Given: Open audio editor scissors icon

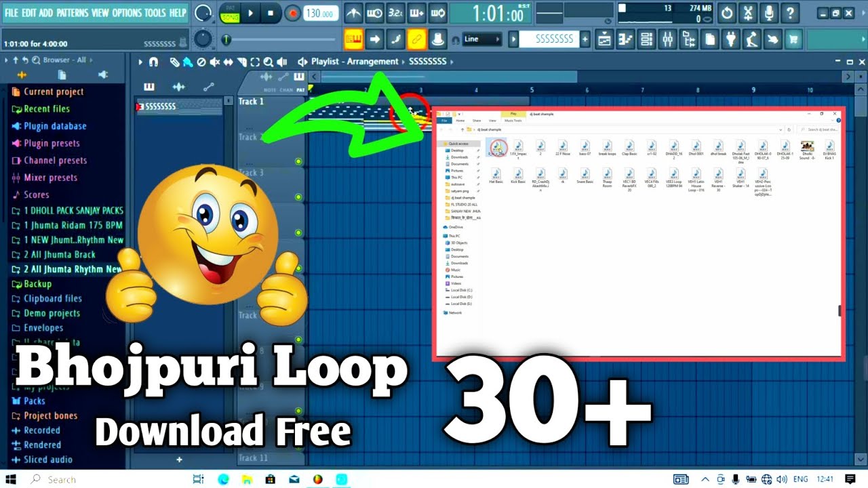Looking at the screenshot, I should [748, 13].
